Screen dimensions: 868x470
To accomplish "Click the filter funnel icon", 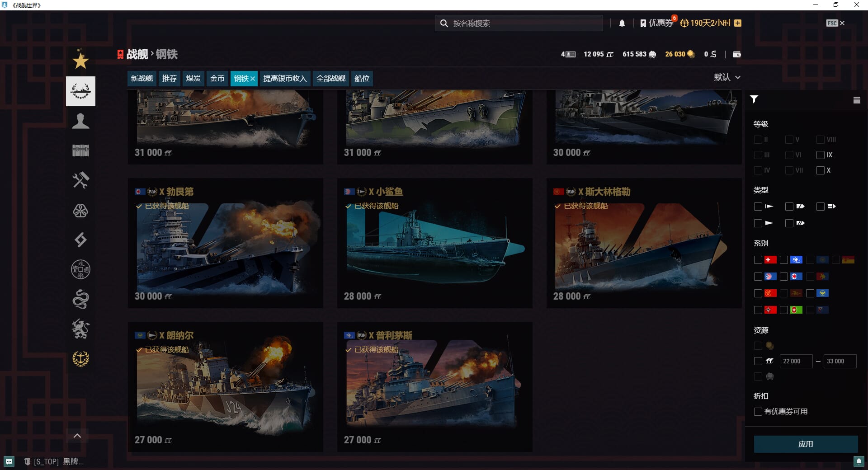I will tap(754, 99).
